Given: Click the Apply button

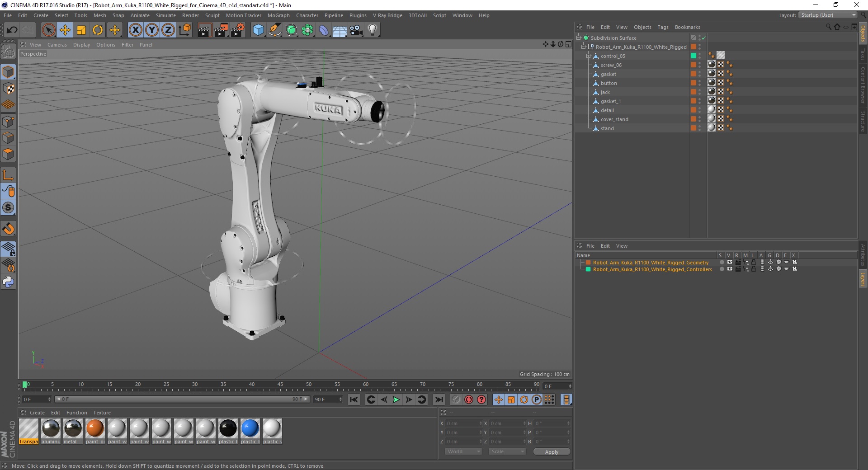Looking at the screenshot, I should 552,451.
